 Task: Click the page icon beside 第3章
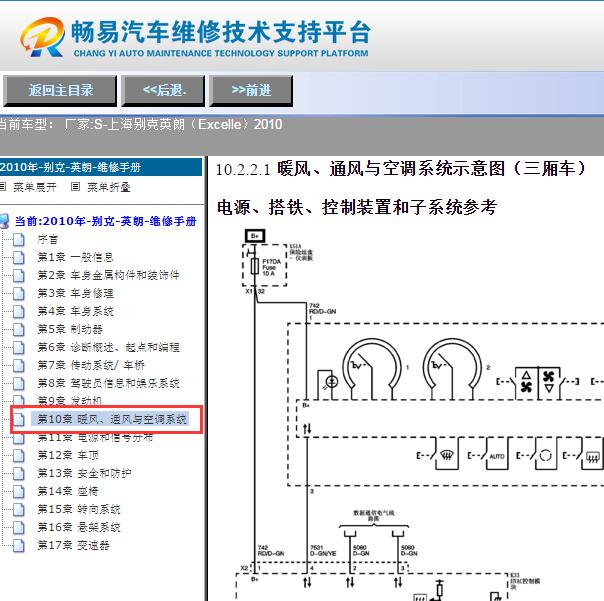[18, 293]
